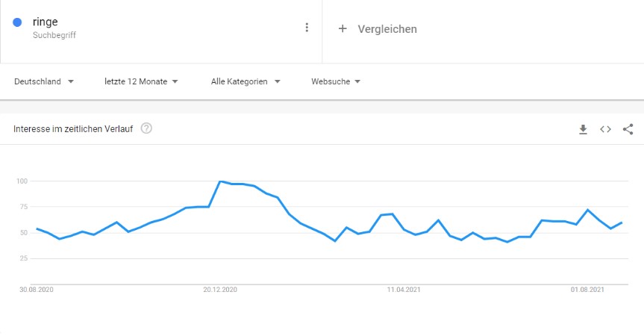This screenshot has width=644, height=336.
Task: Click the blue dot next to ringe
Action: click(x=17, y=22)
